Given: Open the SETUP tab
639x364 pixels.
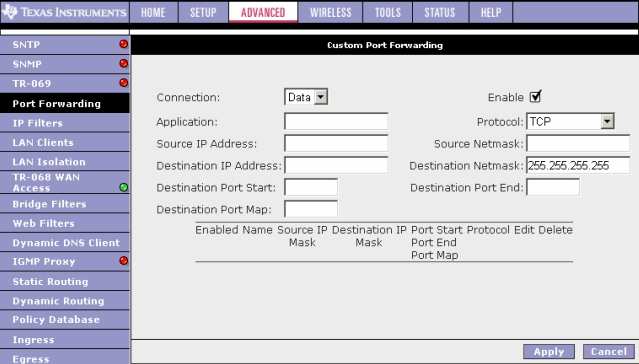Looking at the screenshot, I should pyautogui.click(x=203, y=12).
